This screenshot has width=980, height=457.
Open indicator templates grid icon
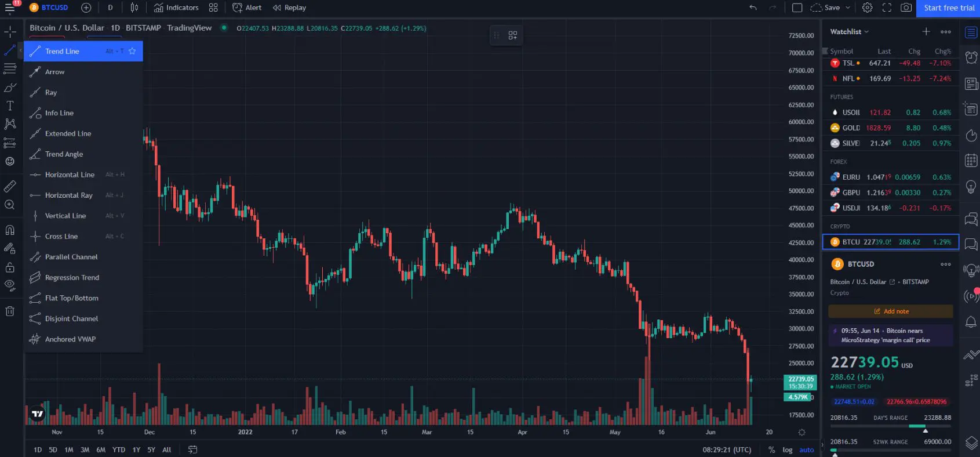click(213, 8)
